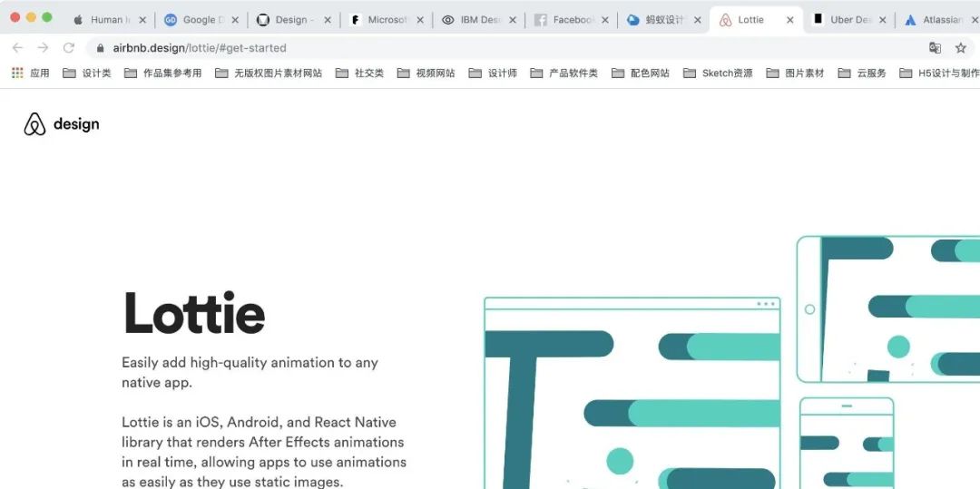Screen dimensions: 980x489
Task: Click the phone animation illustration
Action: coord(847,444)
